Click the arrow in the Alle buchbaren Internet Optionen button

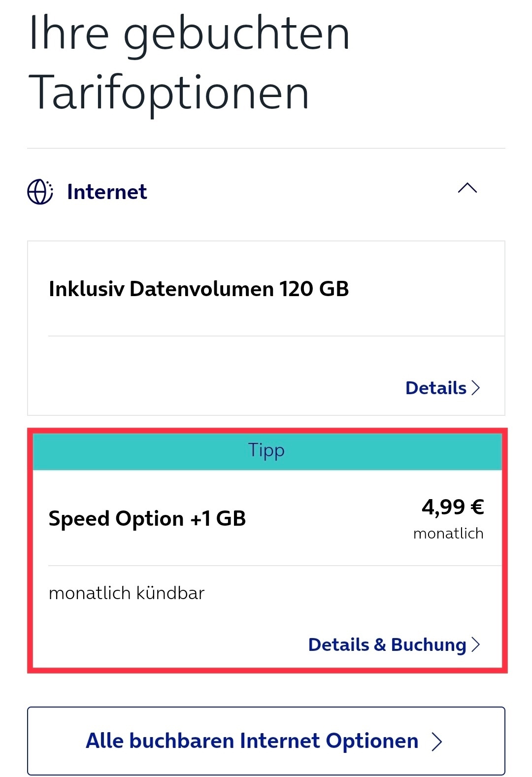coord(437,741)
